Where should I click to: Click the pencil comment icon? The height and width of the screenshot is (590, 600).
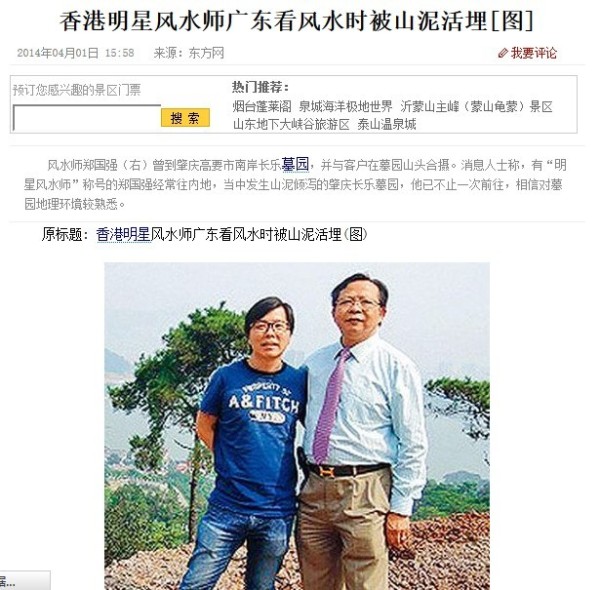click(503, 53)
